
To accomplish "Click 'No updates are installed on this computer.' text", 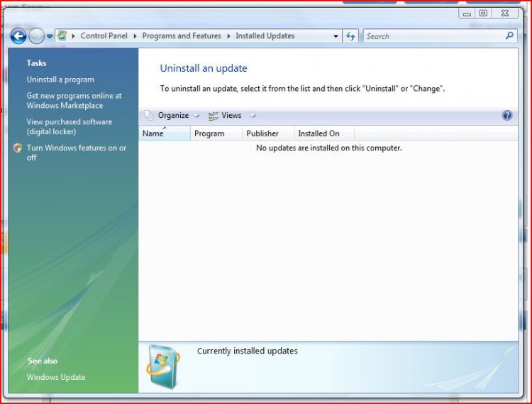I will point(328,148).
